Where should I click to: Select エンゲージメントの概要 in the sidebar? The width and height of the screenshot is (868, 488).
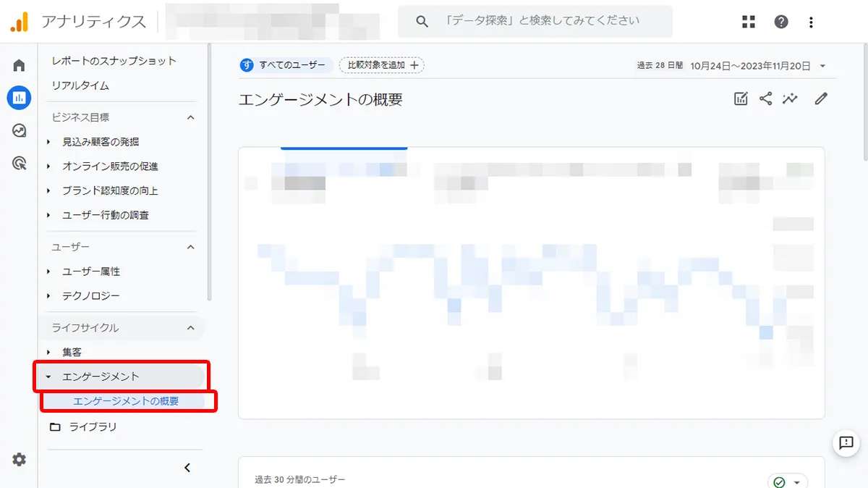(x=126, y=401)
